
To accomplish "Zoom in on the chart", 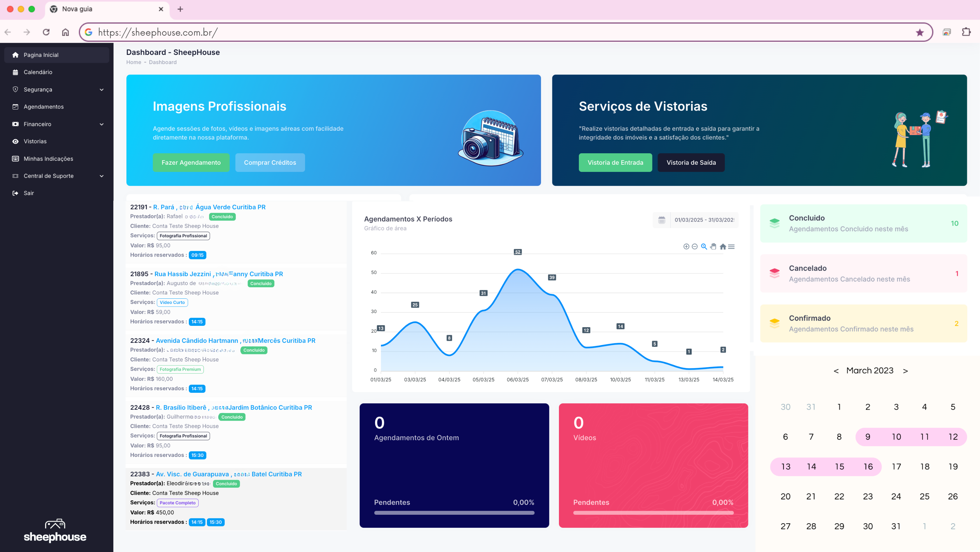I will 686,247.
